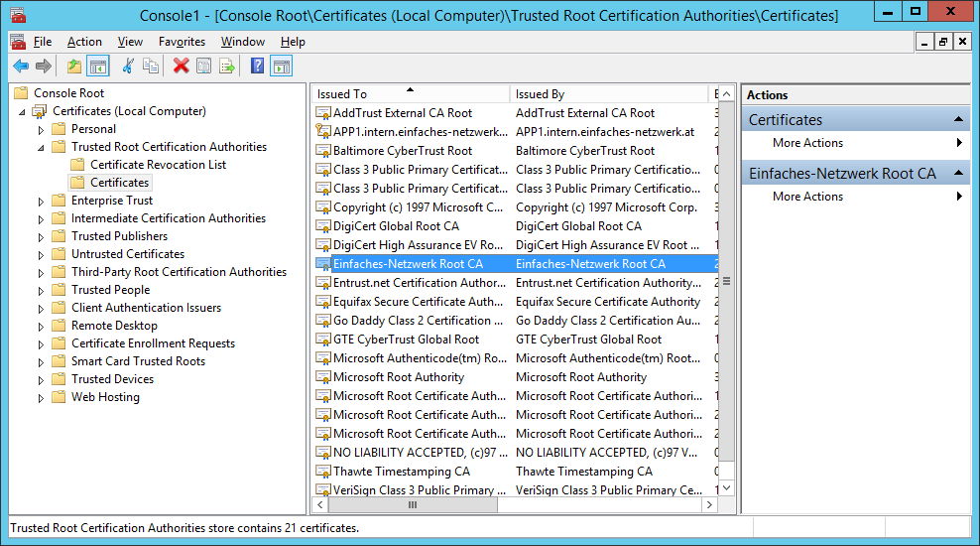Screen dimensions: 980x546
Task: Open the Action menu
Action: pos(84,42)
